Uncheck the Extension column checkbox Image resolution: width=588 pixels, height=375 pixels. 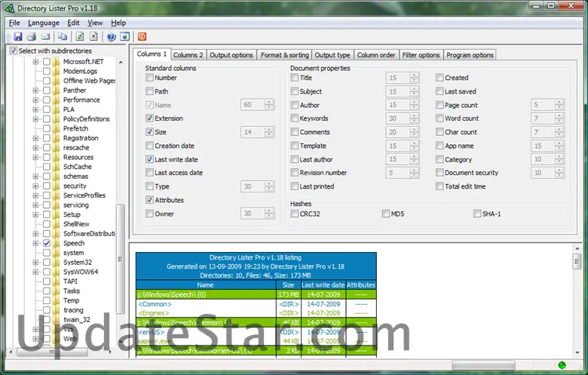pyautogui.click(x=149, y=118)
